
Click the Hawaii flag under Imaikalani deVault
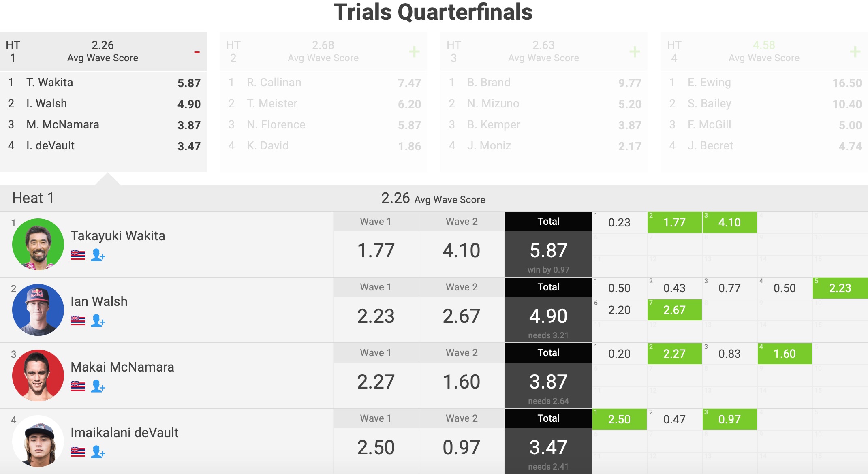pos(78,452)
